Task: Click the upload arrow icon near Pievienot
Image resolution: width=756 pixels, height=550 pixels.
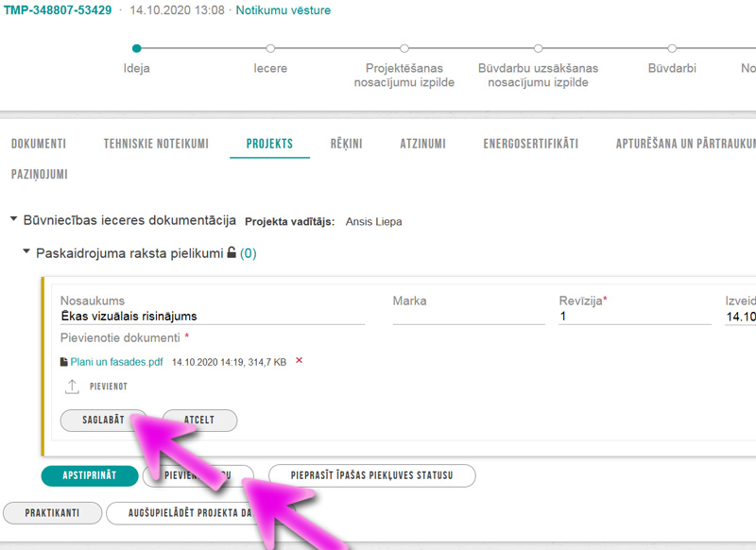Action: click(x=72, y=387)
